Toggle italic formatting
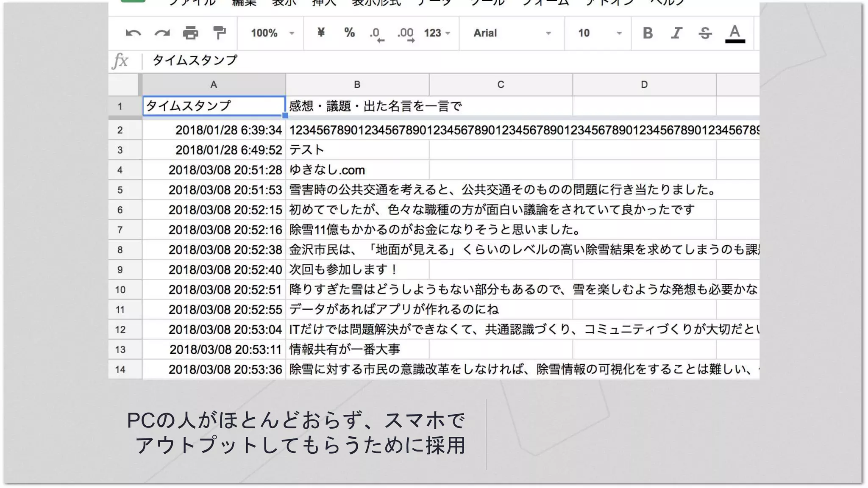 point(676,33)
